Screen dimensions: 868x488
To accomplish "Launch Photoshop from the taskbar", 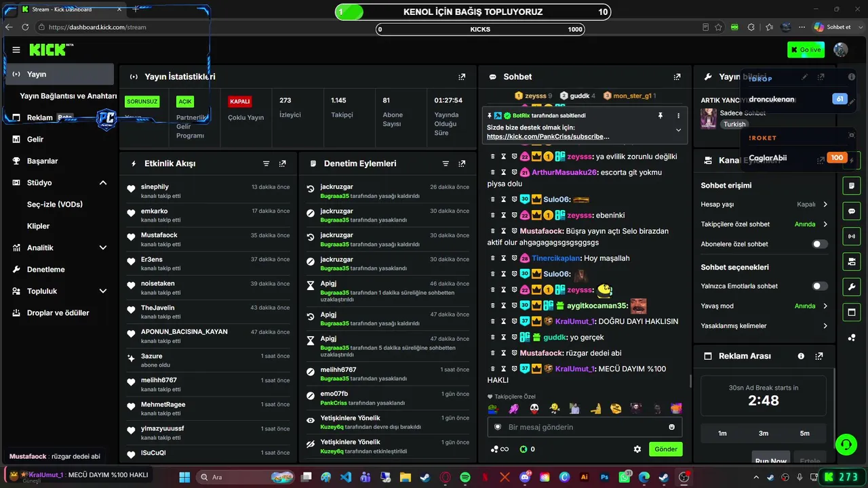I will [604, 477].
